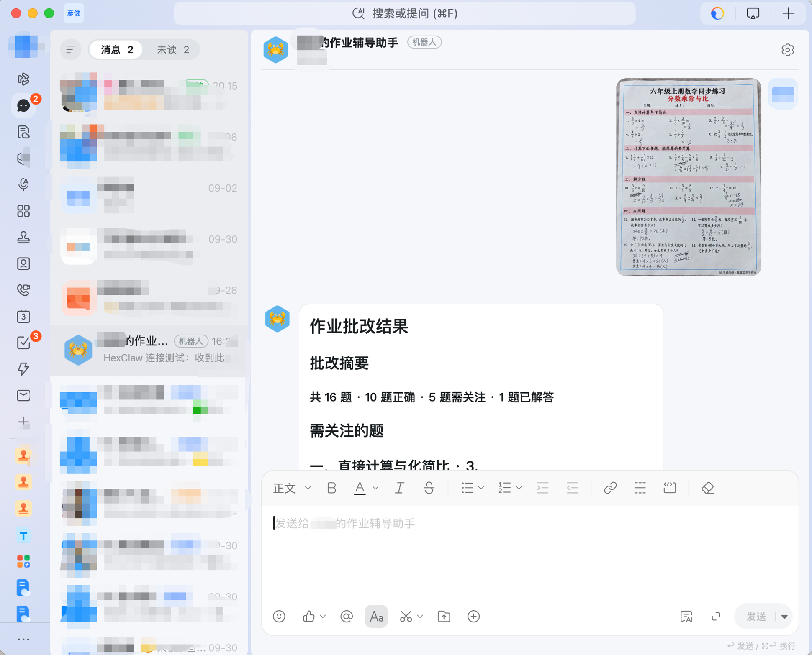Select the 作业辅导助手 robot conversation
Viewport: 812px width, 655px height.
pyautogui.click(x=149, y=350)
